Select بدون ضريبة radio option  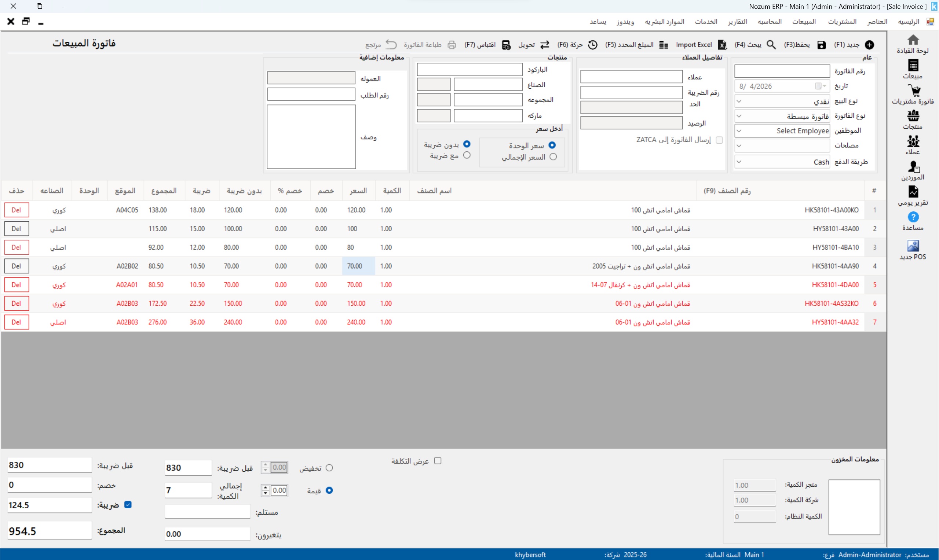coord(467,144)
